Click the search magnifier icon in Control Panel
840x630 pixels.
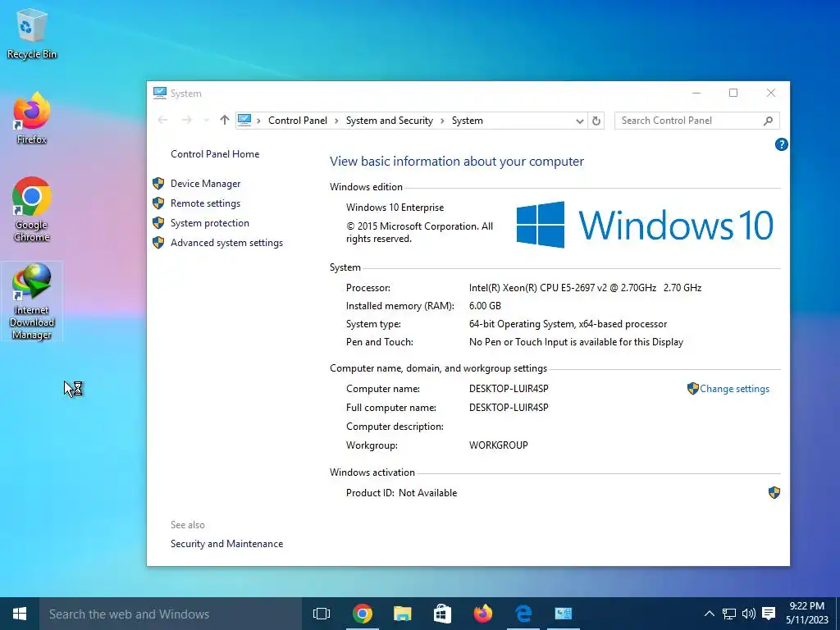[768, 121]
